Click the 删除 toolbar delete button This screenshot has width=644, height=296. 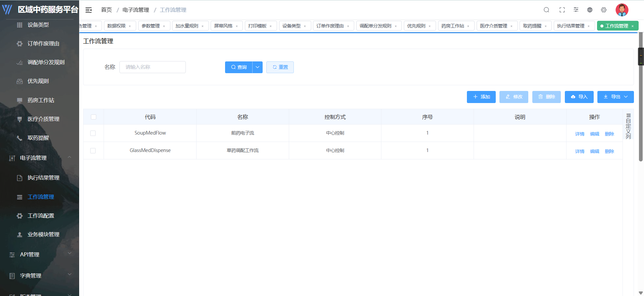tap(547, 97)
